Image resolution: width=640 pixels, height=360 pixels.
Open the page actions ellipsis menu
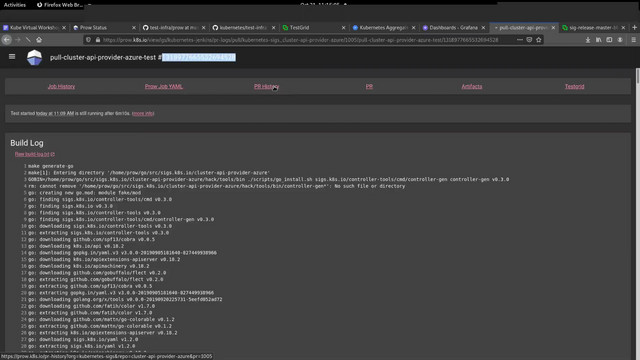pyautogui.click(x=520, y=40)
